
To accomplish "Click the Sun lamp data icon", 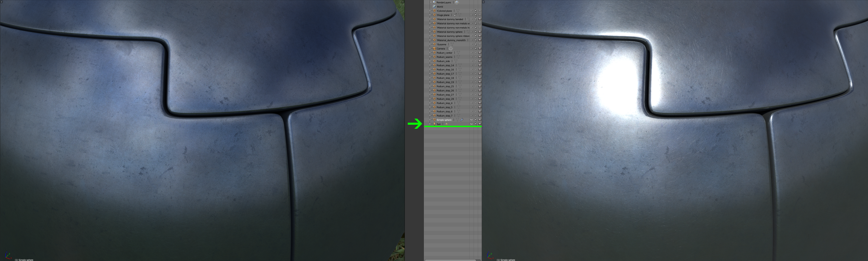I will click(446, 124).
